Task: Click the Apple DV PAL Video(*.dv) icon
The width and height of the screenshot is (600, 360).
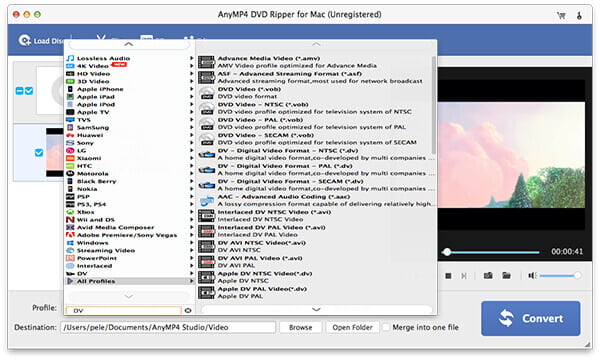Action: pos(207,293)
